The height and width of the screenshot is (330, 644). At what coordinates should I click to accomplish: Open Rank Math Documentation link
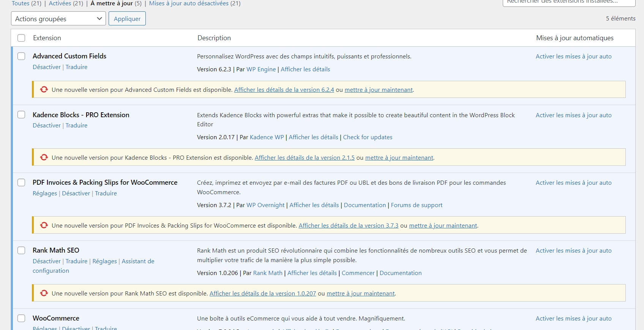tap(401, 273)
